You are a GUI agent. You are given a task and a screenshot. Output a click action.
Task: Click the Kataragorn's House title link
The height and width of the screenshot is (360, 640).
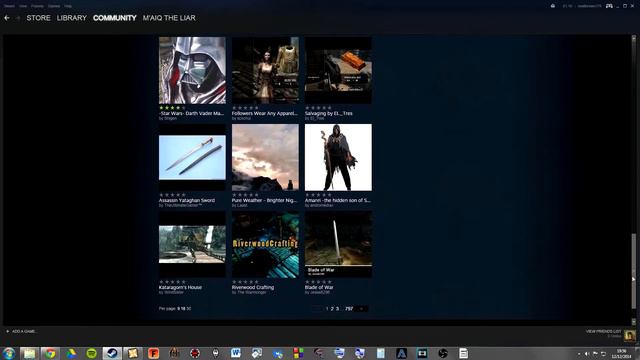180,287
